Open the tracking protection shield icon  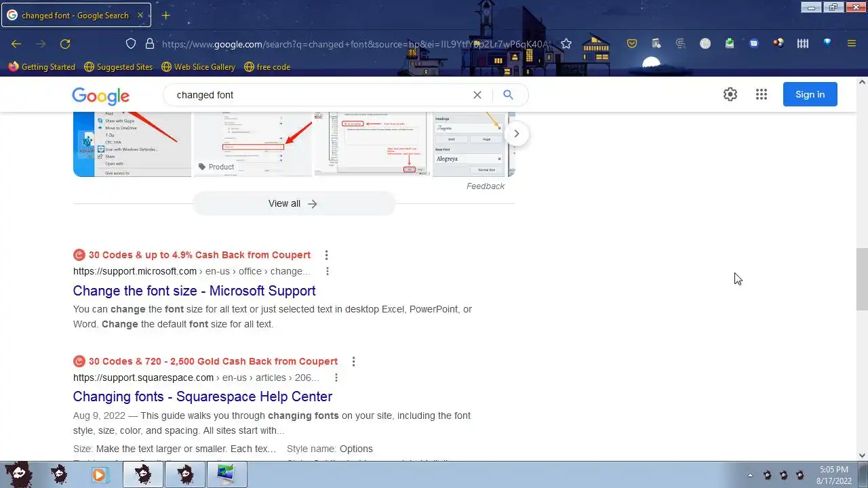coord(131,44)
